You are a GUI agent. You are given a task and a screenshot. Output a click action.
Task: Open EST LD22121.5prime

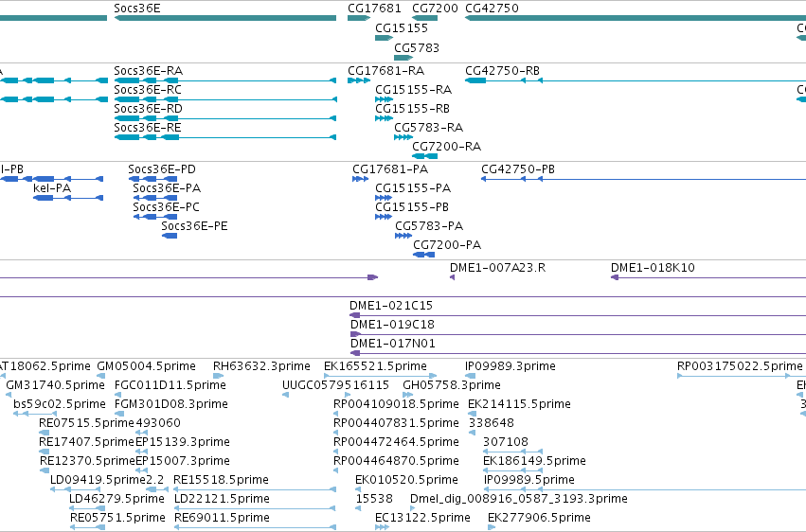coord(222,500)
